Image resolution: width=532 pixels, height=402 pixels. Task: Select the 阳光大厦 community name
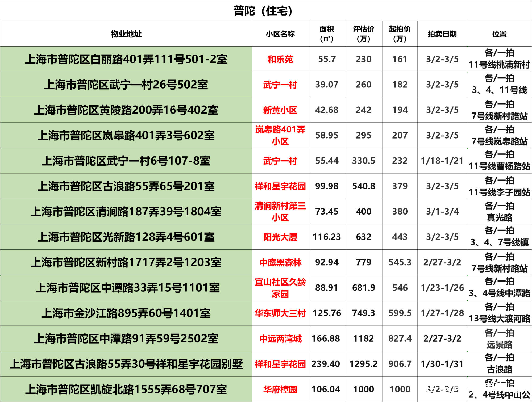(x=280, y=237)
